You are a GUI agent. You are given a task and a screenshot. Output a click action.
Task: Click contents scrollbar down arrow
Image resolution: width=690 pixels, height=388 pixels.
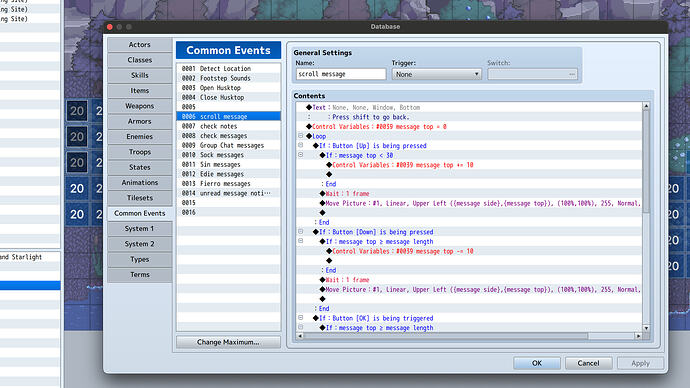(646, 328)
